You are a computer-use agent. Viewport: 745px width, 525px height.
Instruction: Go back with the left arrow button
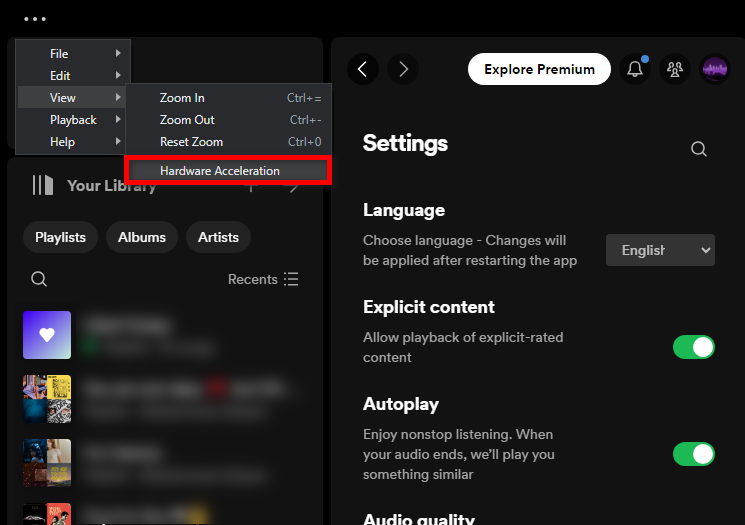(363, 69)
